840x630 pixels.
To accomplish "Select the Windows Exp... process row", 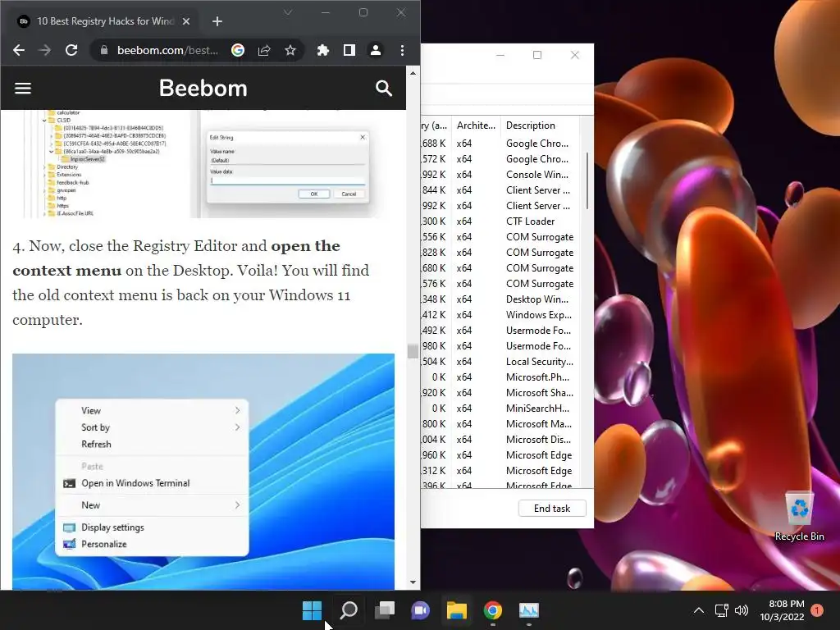I will coord(502,315).
